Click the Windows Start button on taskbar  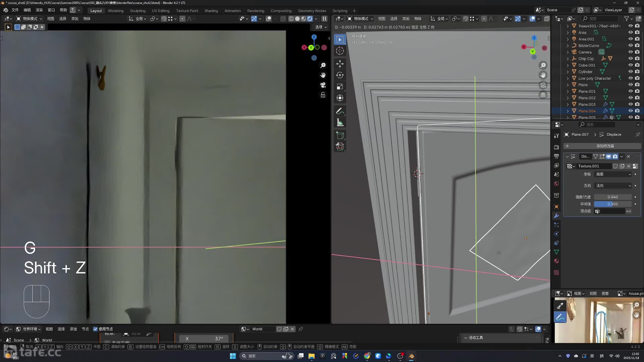tap(232, 356)
